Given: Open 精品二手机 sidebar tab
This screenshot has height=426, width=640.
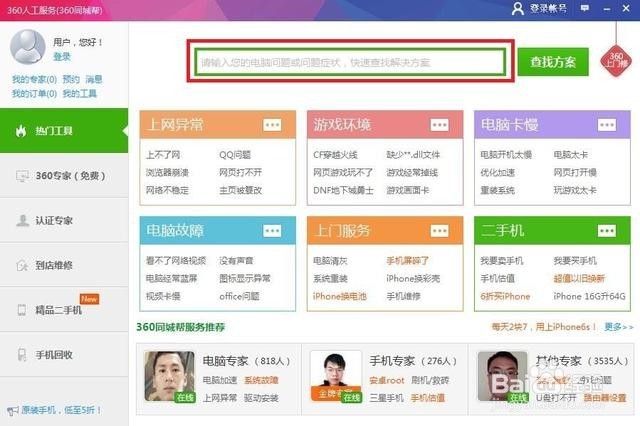Looking at the screenshot, I should click(x=64, y=310).
